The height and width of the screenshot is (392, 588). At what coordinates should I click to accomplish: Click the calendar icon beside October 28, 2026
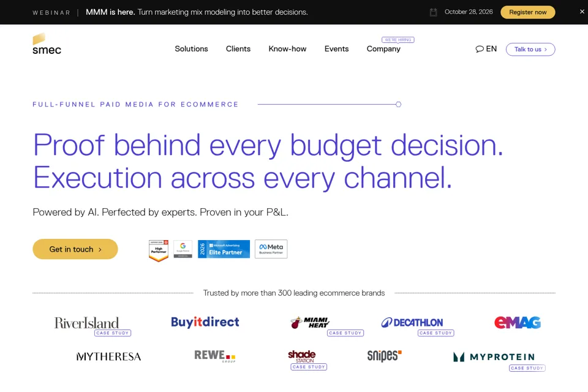click(x=433, y=12)
